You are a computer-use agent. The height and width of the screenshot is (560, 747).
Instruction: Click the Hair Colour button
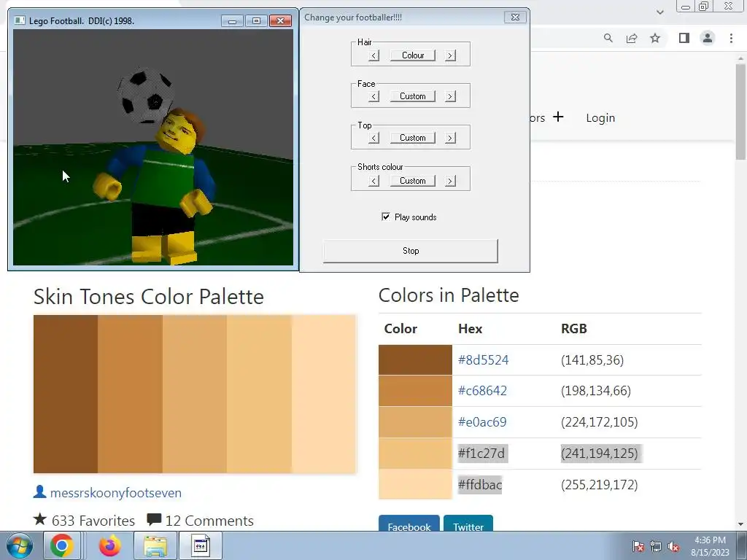[x=413, y=55]
